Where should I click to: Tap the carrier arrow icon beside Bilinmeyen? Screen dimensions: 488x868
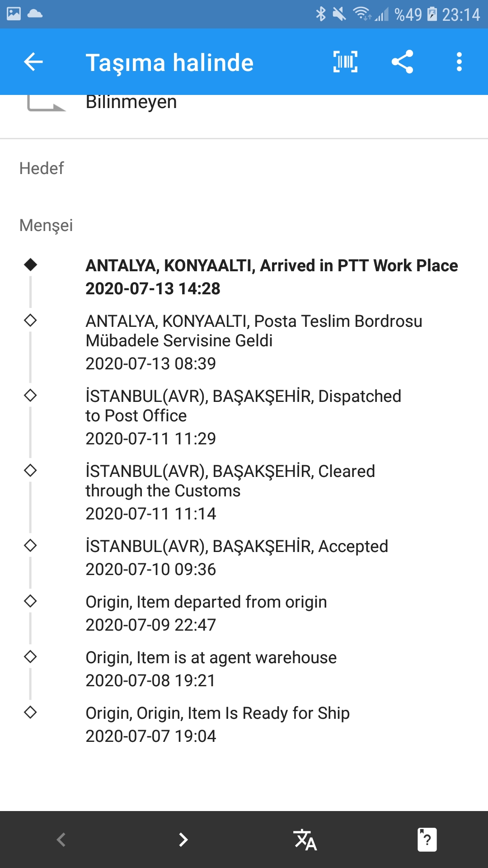pos(46,103)
